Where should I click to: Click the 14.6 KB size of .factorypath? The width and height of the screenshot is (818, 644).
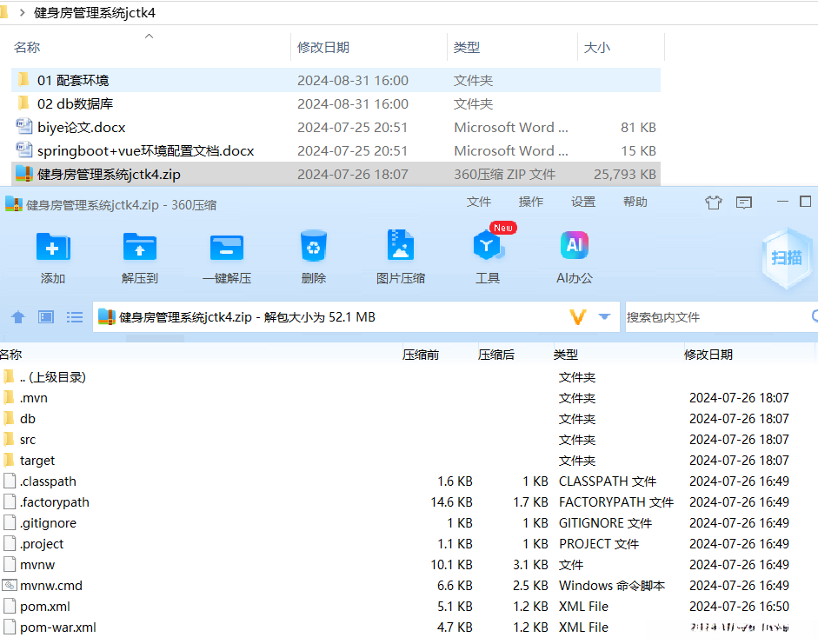coord(451,502)
